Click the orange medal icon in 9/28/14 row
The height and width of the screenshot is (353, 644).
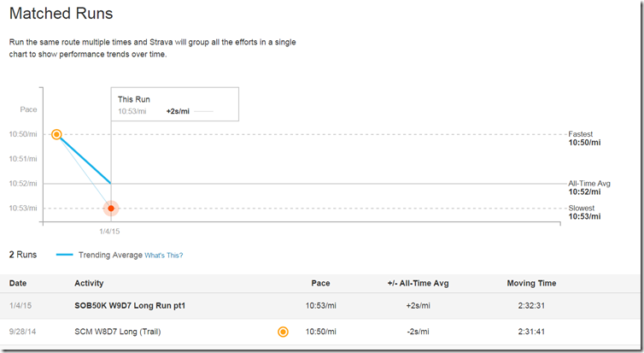point(283,332)
